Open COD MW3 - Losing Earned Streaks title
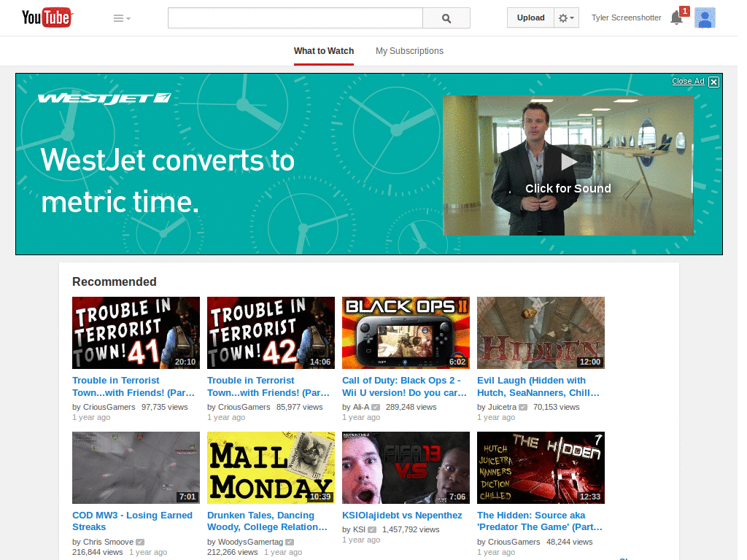This screenshot has width=747, height=560. coord(133,521)
